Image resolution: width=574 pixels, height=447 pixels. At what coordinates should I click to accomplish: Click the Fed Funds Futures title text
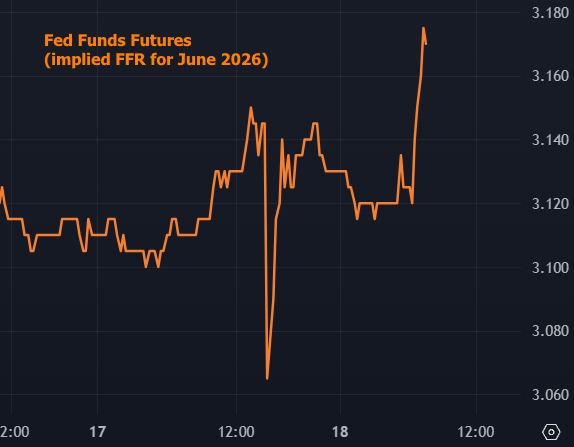(x=118, y=40)
